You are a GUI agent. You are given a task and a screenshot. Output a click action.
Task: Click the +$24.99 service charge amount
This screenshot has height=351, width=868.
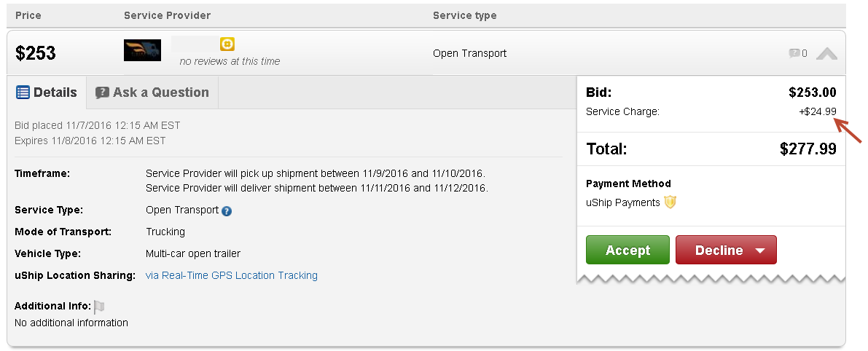pyautogui.click(x=817, y=112)
